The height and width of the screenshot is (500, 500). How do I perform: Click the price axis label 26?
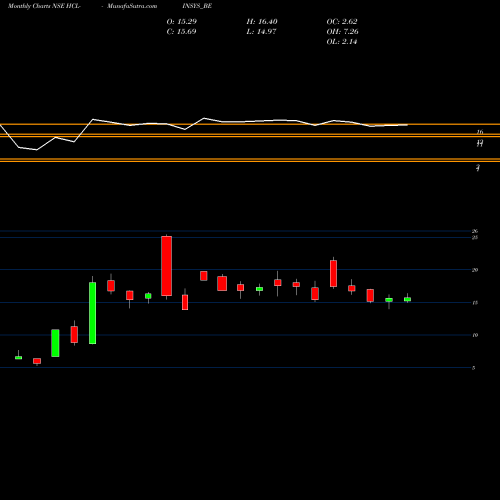(475, 231)
